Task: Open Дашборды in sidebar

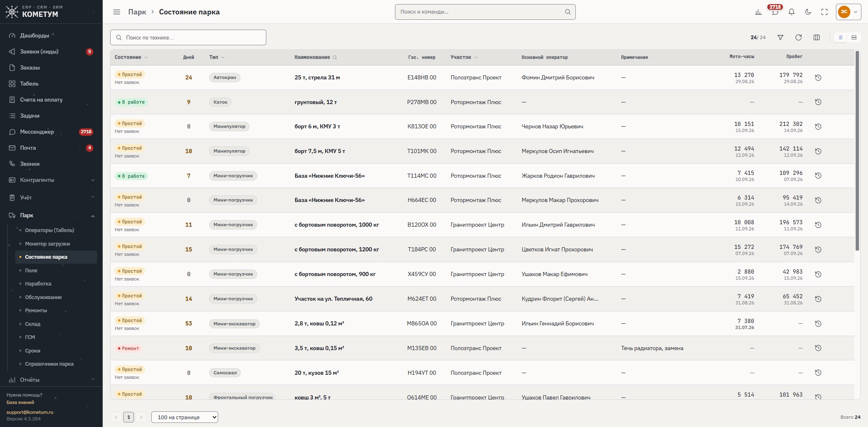Action: pyautogui.click(x=51, y=35)
